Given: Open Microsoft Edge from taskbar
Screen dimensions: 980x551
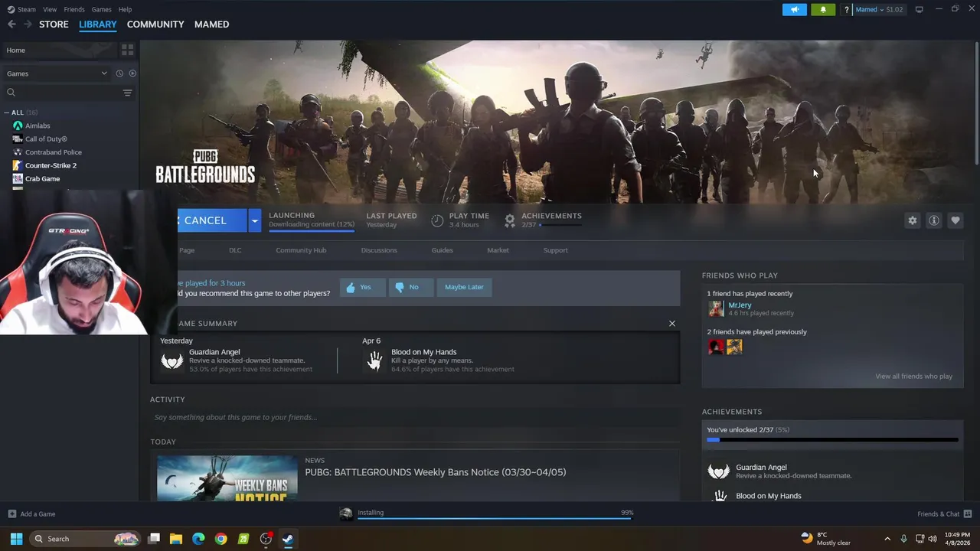Looking at the screenshot, I should [198, 539].
